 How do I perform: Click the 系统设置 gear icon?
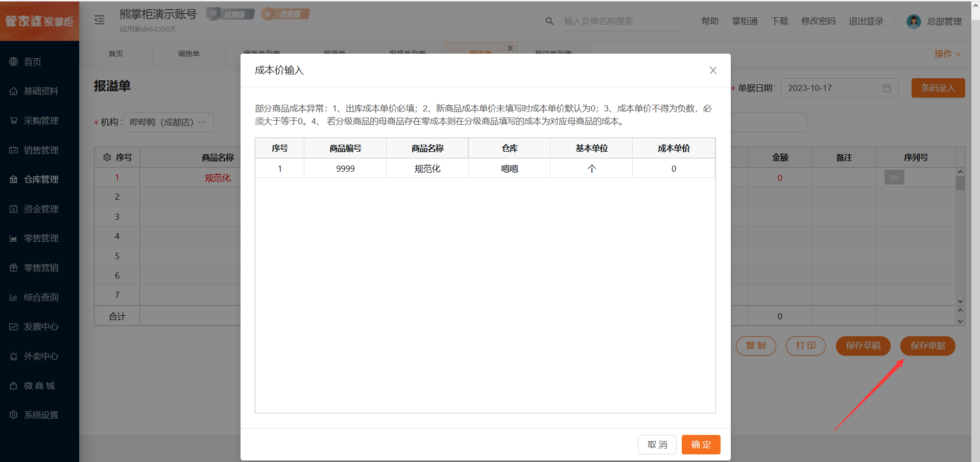coord(14,415)
